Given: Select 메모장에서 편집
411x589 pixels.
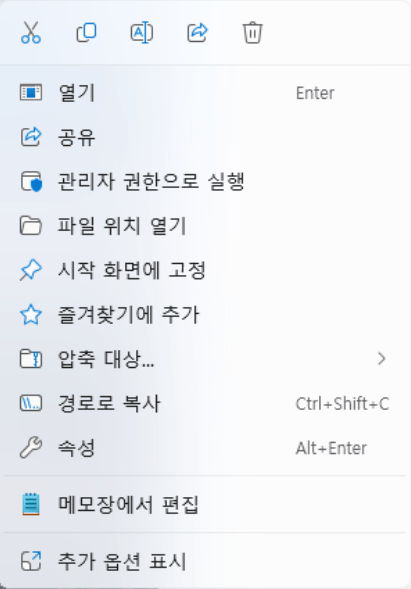Looking at the screenshot, I should [205, 504].
